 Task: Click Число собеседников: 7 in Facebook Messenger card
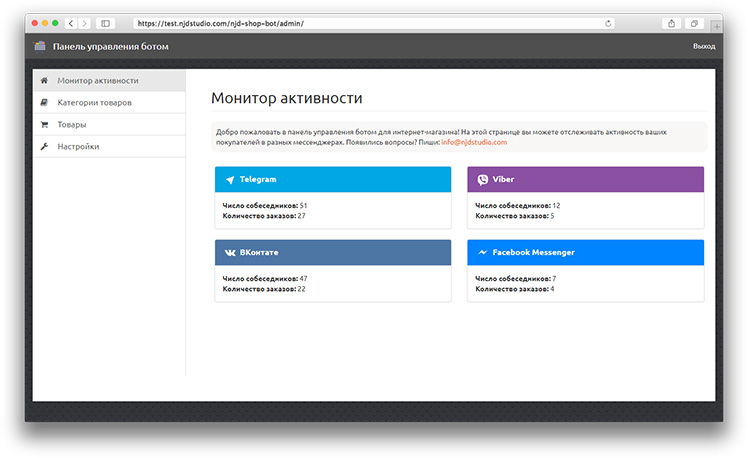(x=516, y=279)
